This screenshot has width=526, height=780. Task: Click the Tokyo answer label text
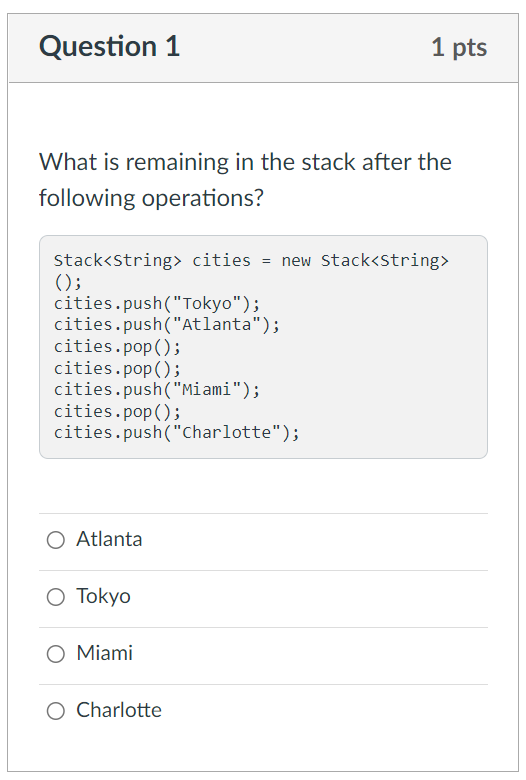(103, 596)
